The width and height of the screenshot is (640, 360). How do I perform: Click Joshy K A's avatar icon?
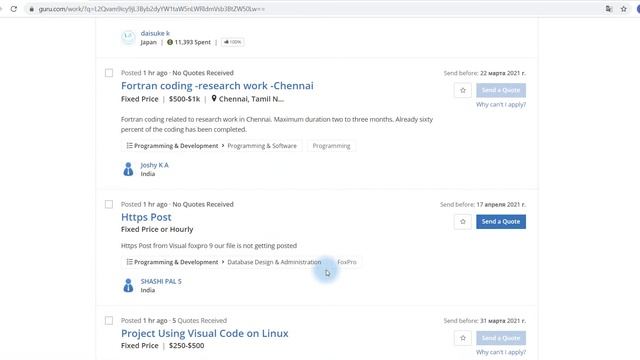128,169
